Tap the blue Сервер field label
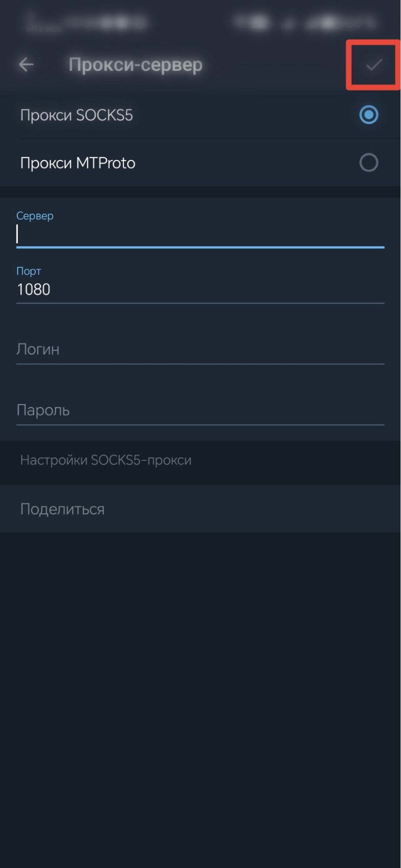Viewport: 401px width, 868px height. point(35,216)
